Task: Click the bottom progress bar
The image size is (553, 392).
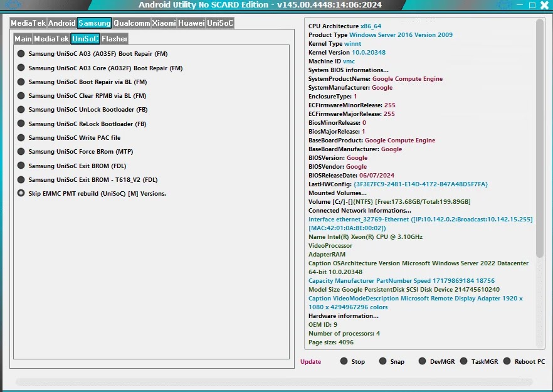Action: (x=274, y=382)
